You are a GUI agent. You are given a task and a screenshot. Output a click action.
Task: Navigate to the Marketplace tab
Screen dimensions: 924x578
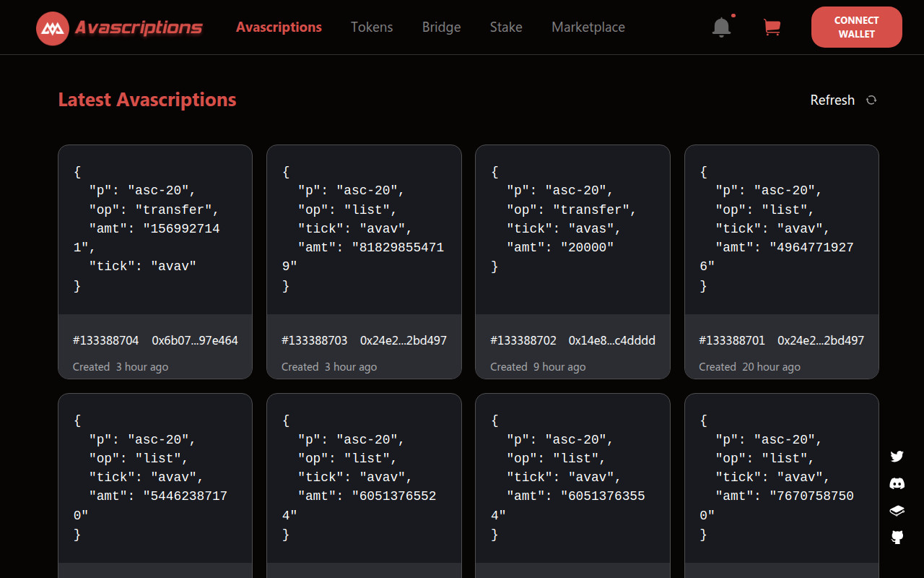(x=588, y=27)
